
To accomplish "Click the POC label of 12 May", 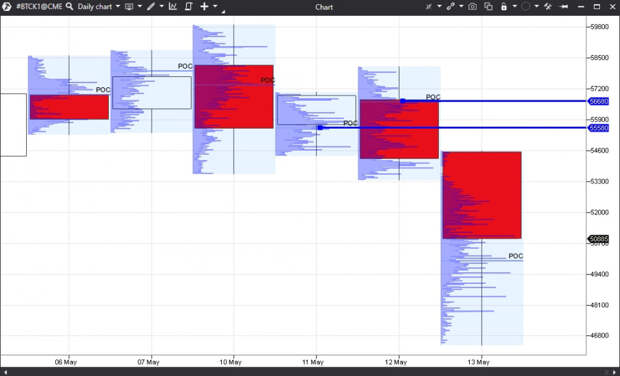I will (433, 97).
